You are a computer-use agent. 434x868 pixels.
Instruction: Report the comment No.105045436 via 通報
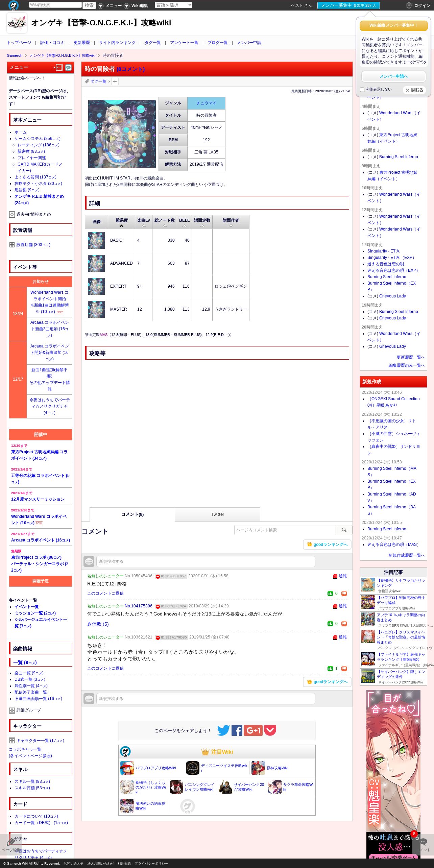tap(340, 576)
